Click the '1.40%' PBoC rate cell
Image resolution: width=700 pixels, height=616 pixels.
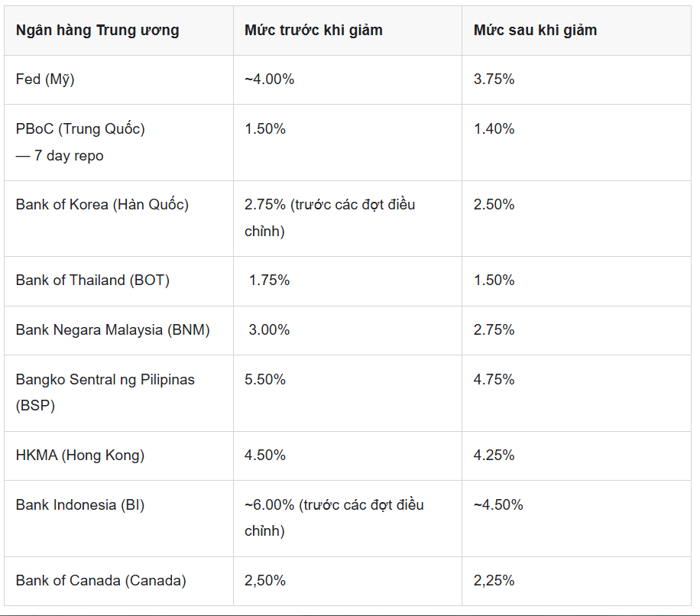point(494,129)
